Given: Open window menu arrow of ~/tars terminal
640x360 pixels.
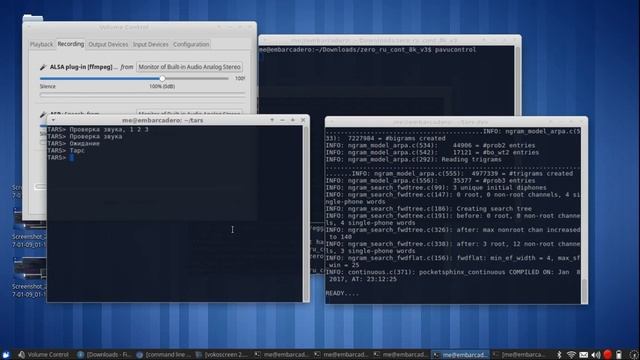Looking at the screenshot, I should coord(53,120).
